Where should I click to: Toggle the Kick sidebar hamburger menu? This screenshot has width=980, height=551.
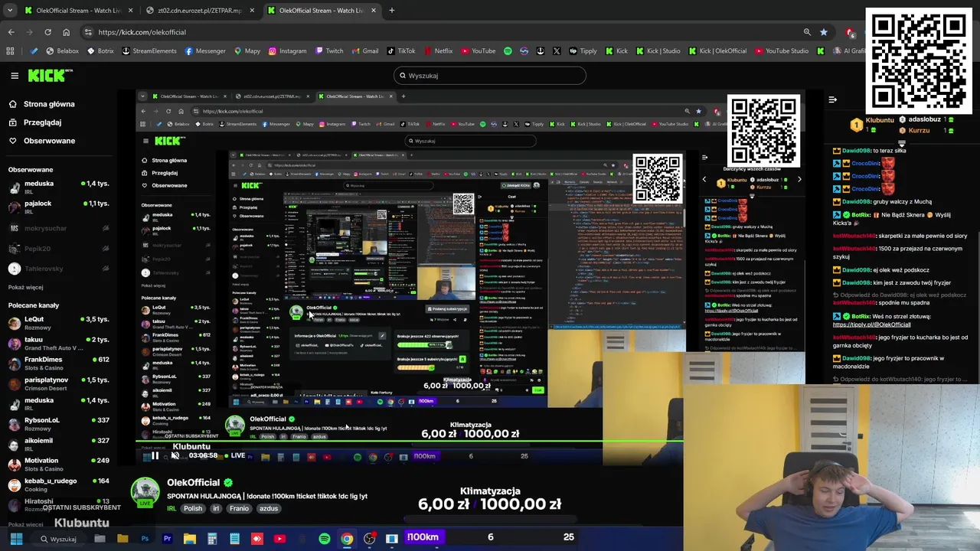[x=15, y=75]
